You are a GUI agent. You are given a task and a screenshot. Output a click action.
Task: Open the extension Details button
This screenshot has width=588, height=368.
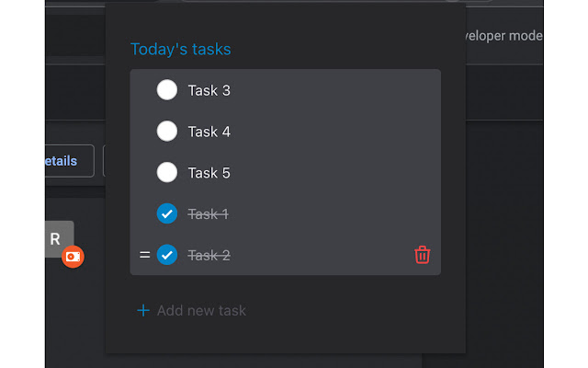point(66,161)
